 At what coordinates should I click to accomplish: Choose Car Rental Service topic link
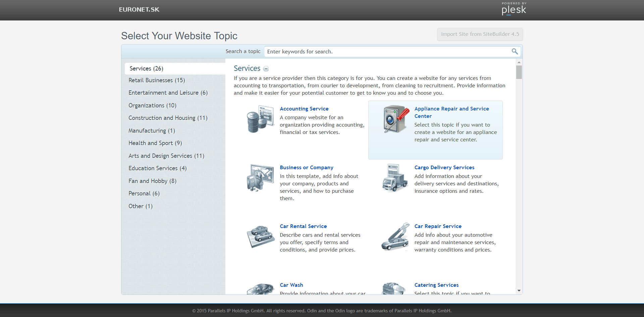(303, 226)
